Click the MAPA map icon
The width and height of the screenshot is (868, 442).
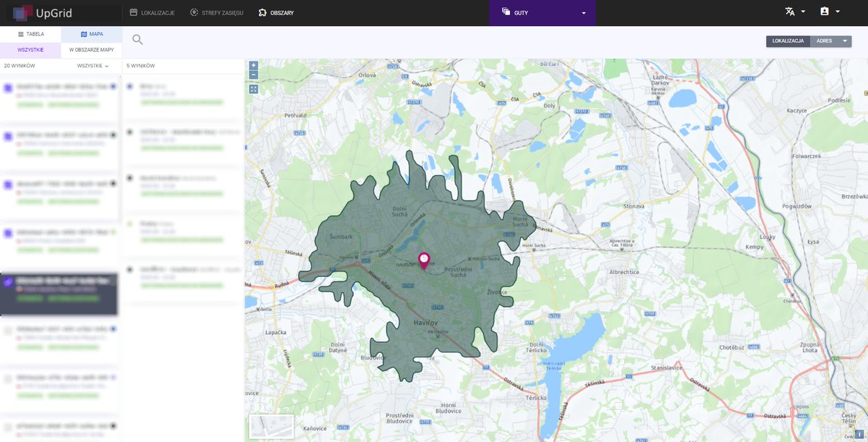(x=84, y=34)
